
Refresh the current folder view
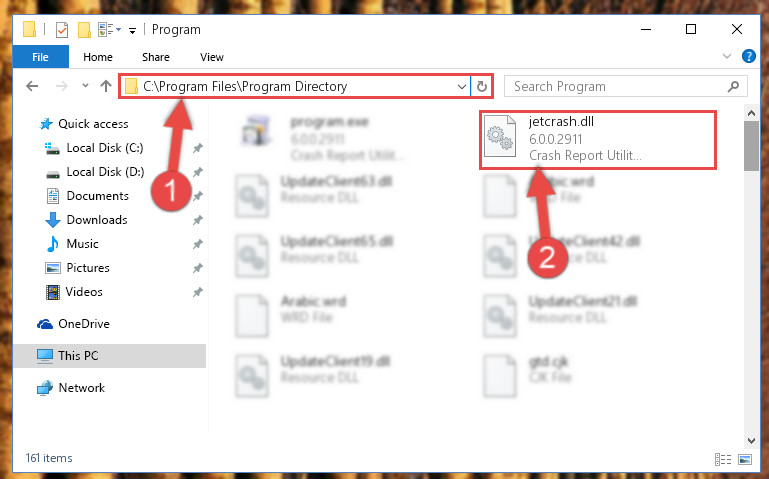pyautogui.click(x=482, y=87)
